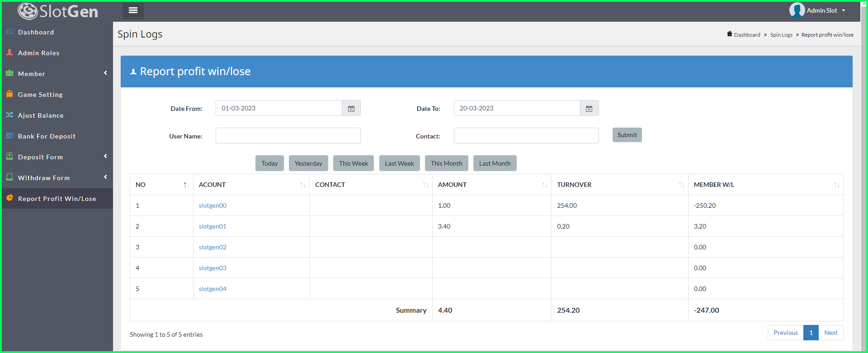The height and width of the screenshot is (353, 868).
Task: Click the Contact input field
Action: pos(526,135)
